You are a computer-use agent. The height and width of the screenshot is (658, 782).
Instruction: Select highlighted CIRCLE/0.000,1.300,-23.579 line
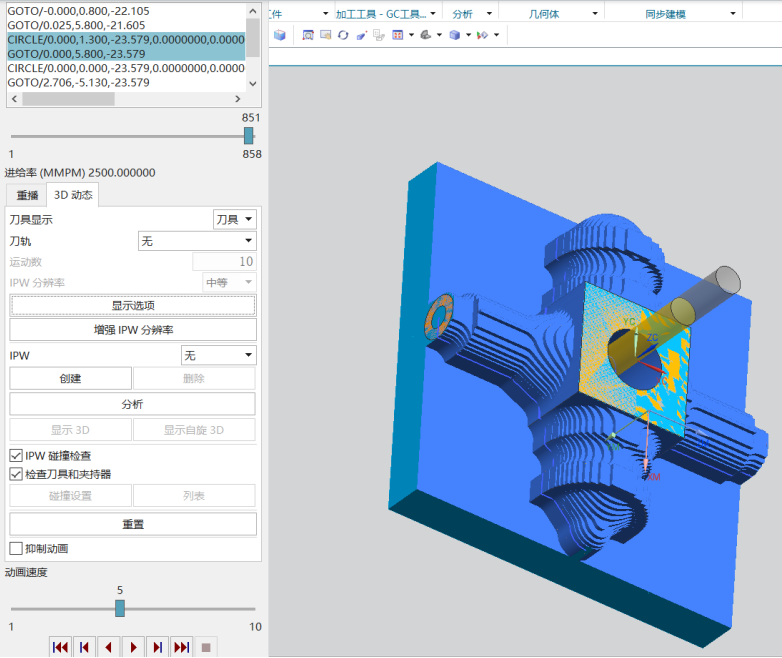click(x=126, y=39)
